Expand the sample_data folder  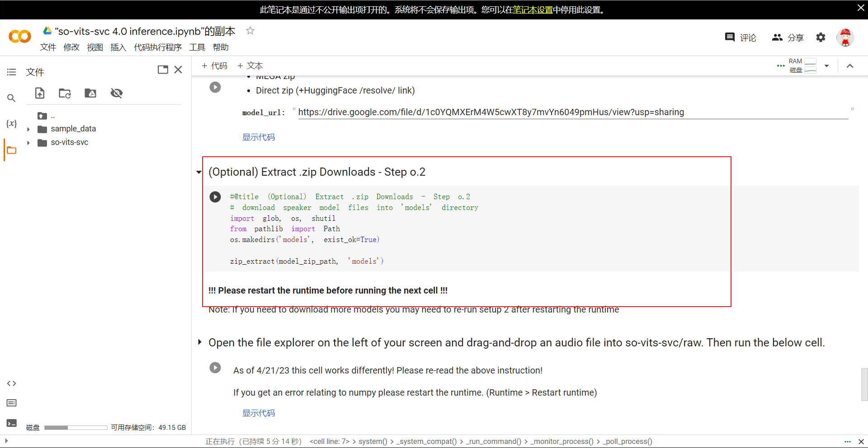(x=28, y=130)
